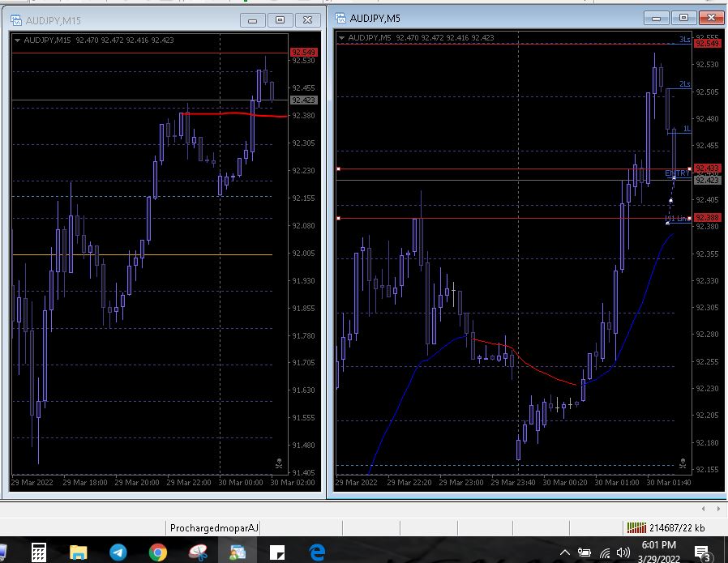Close the AUDJPY,M5 chart window
Image resolution: width=728 pixels, height=563 pixels.
[711, 18]
